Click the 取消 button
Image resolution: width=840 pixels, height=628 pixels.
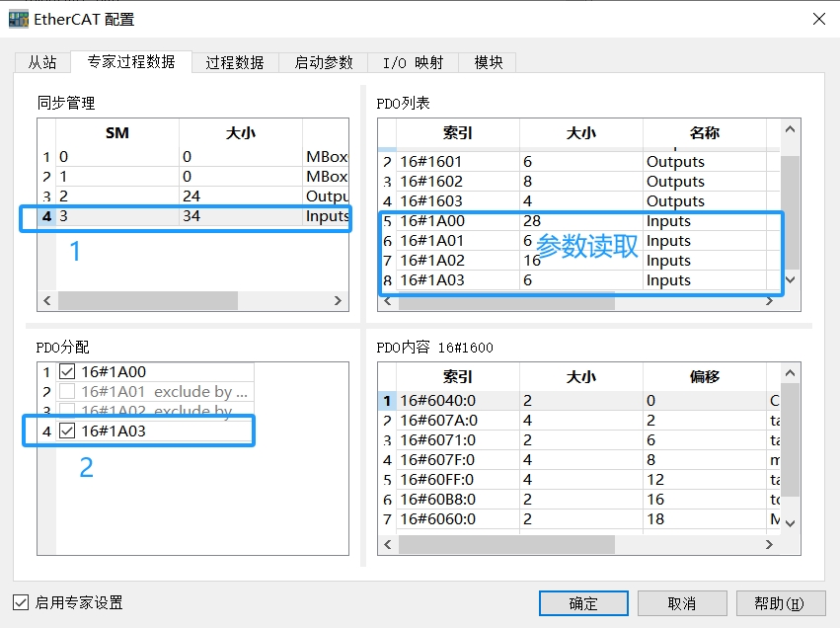pos(682,603)
